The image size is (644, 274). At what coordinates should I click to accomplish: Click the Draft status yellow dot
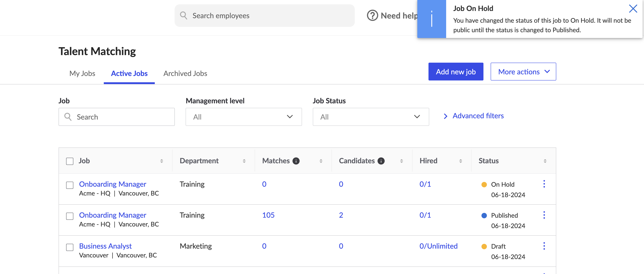[484, 246]
